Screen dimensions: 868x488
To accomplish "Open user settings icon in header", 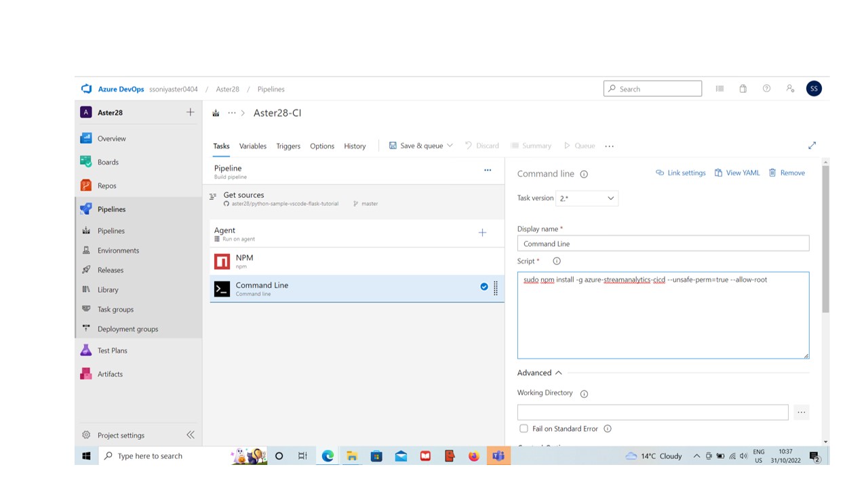I will point(790,89).
